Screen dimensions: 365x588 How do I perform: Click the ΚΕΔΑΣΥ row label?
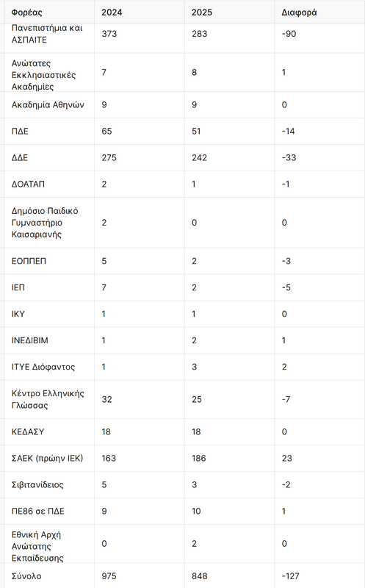point(28,431)
